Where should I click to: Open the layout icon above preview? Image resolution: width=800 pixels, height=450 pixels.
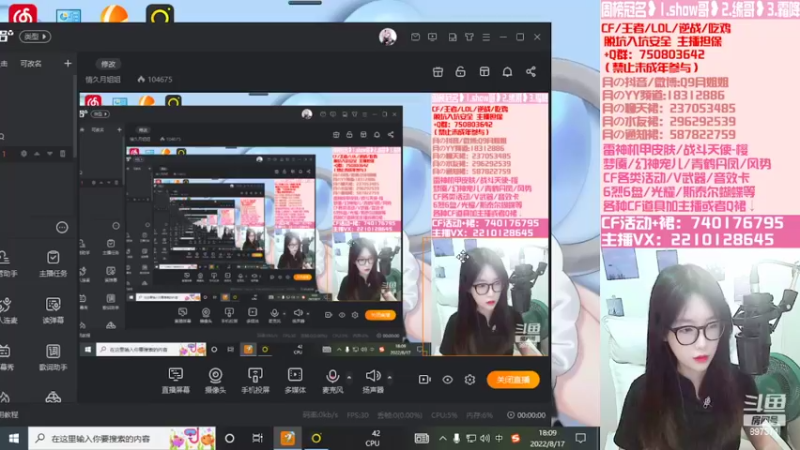pyautogui.click(x=484, y=72)
